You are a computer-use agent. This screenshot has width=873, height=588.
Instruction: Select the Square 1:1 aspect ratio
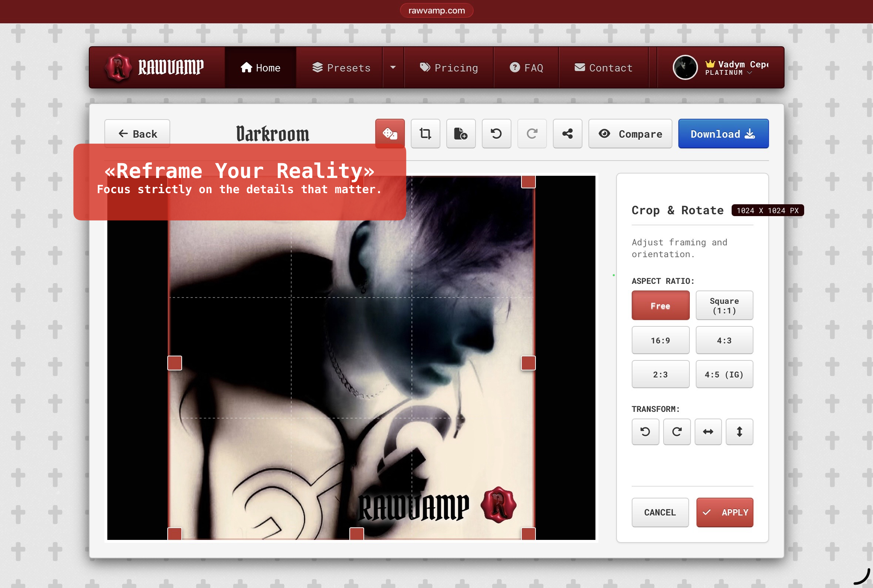[x=724, y=305]
